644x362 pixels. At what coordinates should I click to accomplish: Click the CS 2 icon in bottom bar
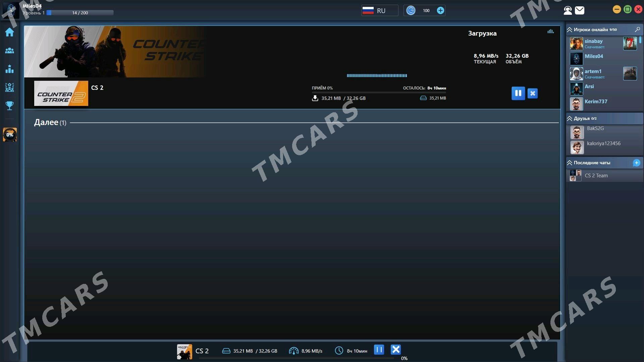184,352
